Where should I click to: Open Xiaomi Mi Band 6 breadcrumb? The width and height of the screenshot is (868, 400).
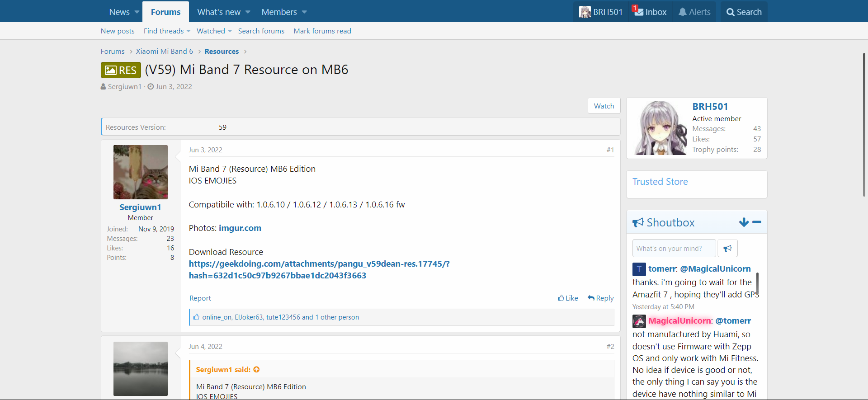coord(165,52)
